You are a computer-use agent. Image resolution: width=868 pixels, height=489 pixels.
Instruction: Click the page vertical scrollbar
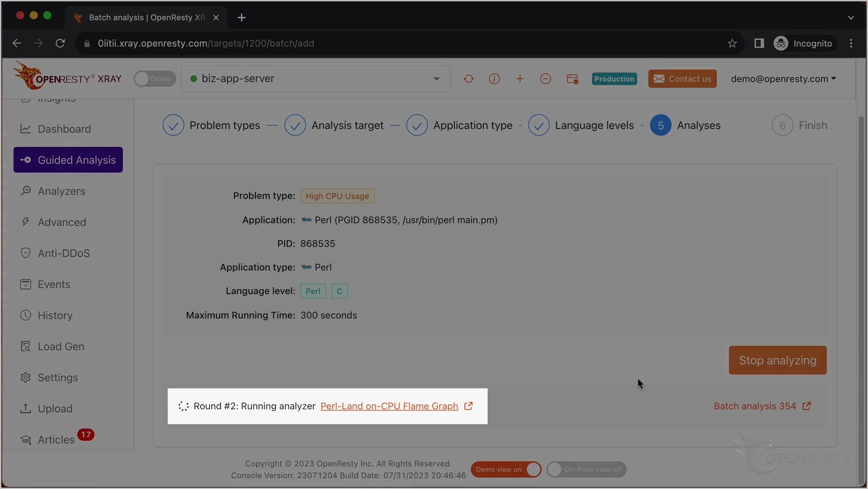point(861,301)
